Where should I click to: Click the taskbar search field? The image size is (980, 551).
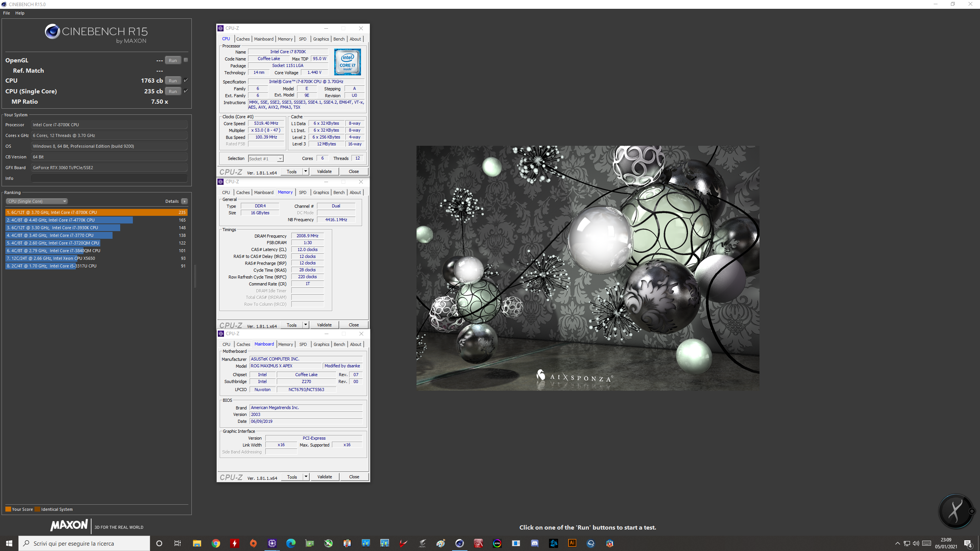point(84,543)
